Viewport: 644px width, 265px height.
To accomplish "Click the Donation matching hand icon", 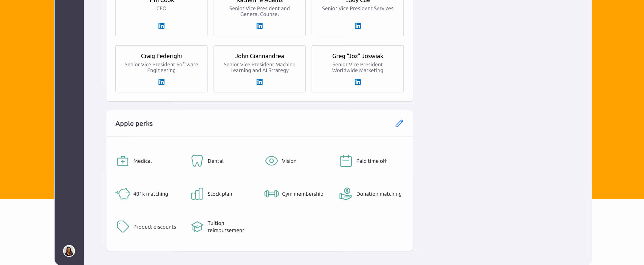I will [x=345, y=194].
